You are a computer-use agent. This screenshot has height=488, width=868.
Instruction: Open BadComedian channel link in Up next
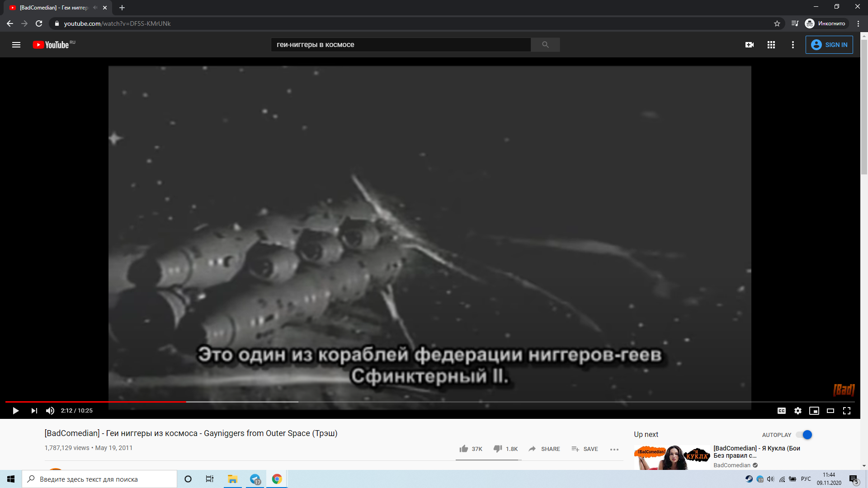(x=732, y=465)
